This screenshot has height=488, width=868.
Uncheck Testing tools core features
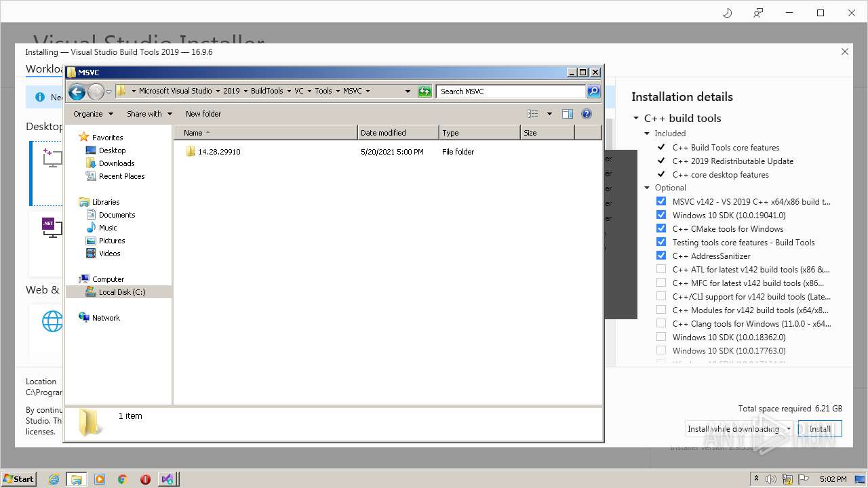coord(661,242)
